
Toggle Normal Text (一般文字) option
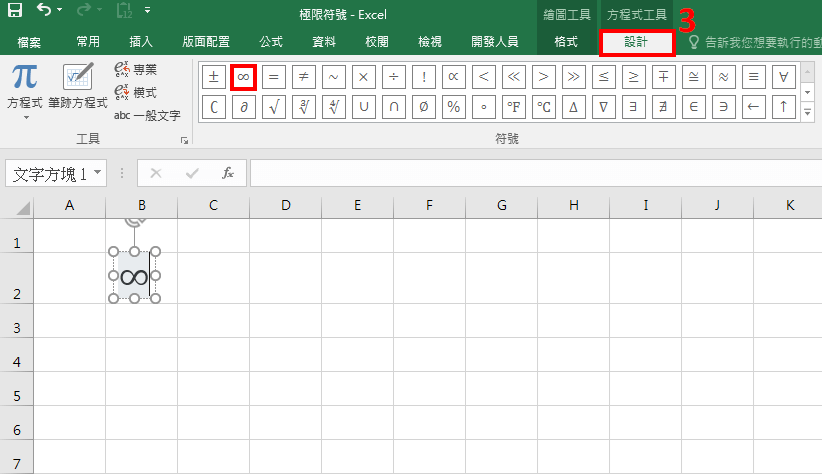(x=146, y=115)
